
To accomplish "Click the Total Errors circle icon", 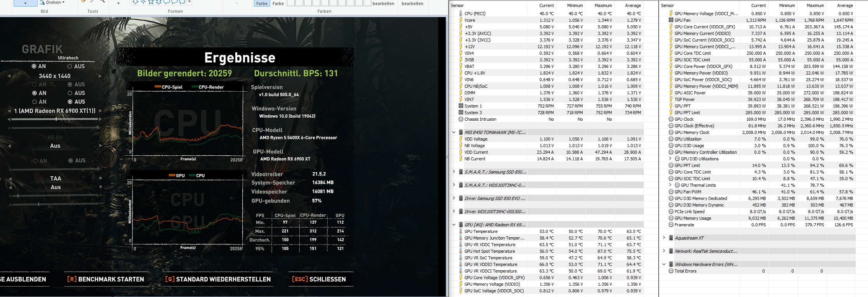I will (x=671, y=271).
